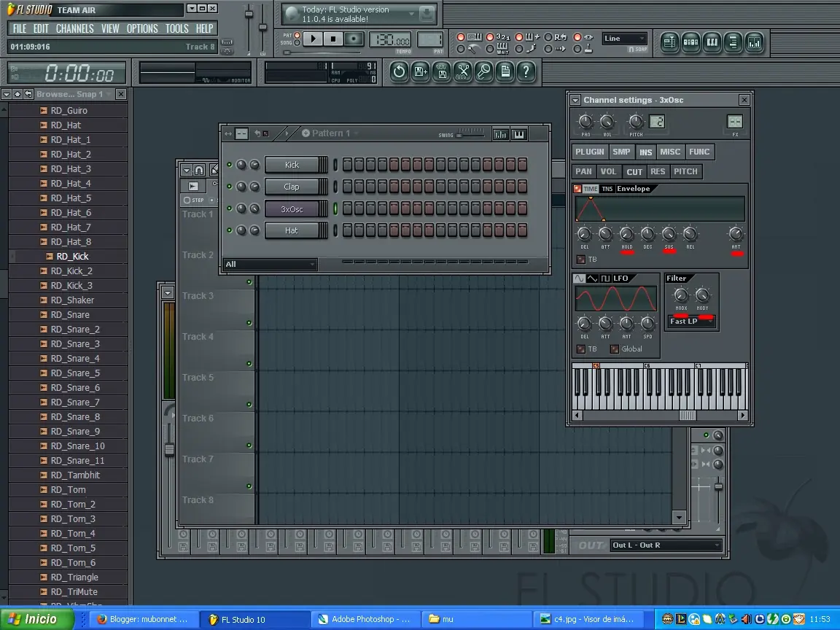Click the Kick channel volume knob
This screenshot has height=630, width=840.
(x=254, y=165)
